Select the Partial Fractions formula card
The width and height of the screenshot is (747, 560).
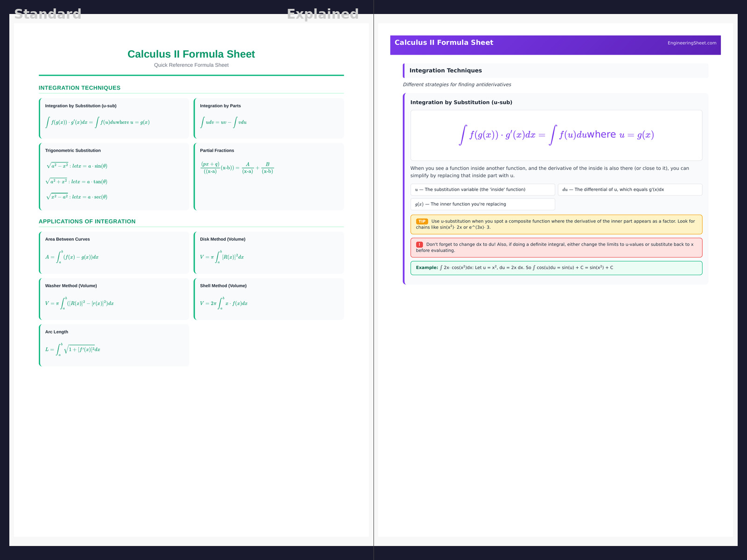[269, 176]
